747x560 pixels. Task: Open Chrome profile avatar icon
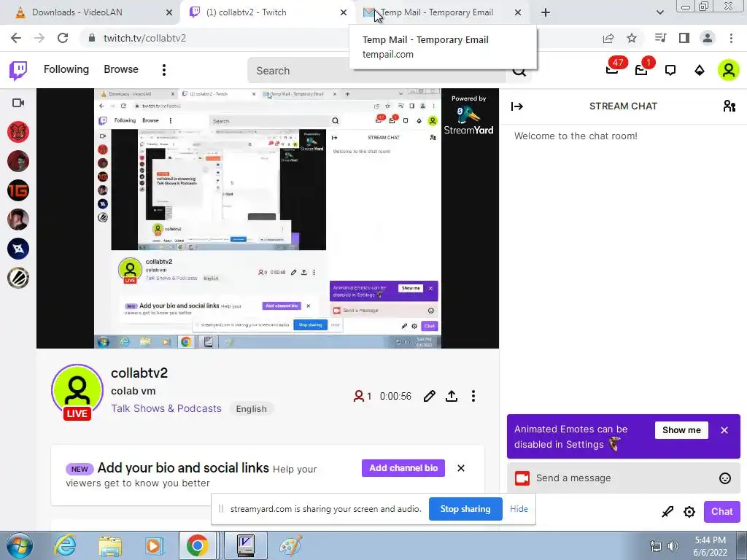708,38
